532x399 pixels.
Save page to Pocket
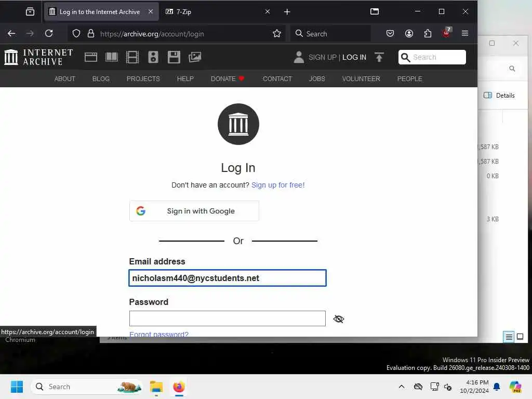pos(390,34)
